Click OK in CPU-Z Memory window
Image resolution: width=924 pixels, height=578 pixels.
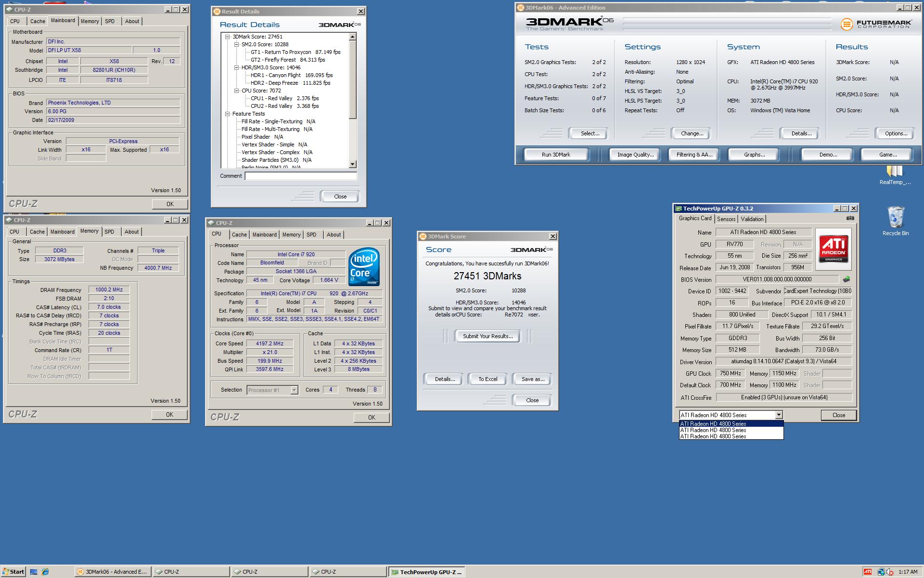tap(169, 415)
